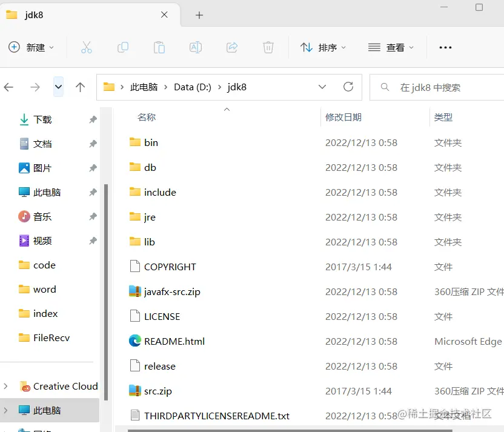This screenshot has width=504, height=432.
Task: Click 此电脑 in address breadcrumb
Action: pyautogui.click(x=144, y=87)
